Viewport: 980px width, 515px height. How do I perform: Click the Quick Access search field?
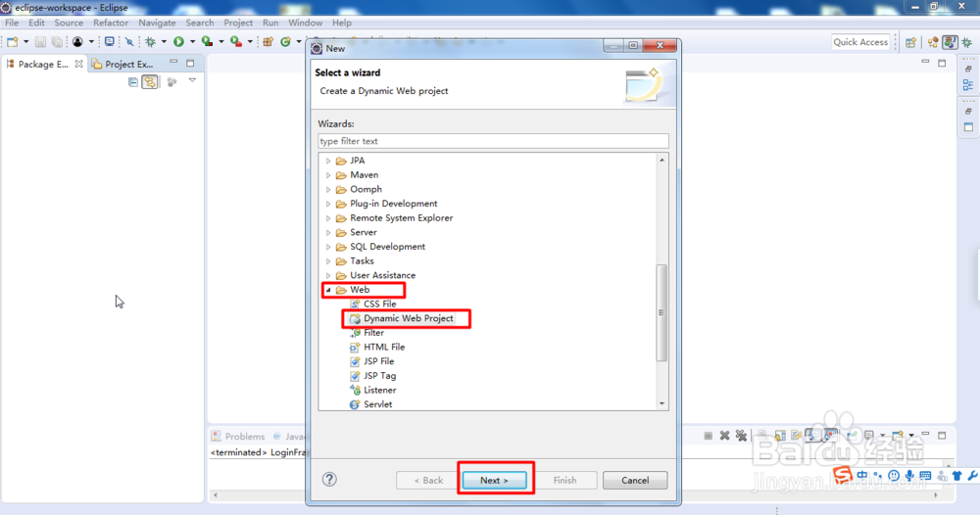pos(860,42)
